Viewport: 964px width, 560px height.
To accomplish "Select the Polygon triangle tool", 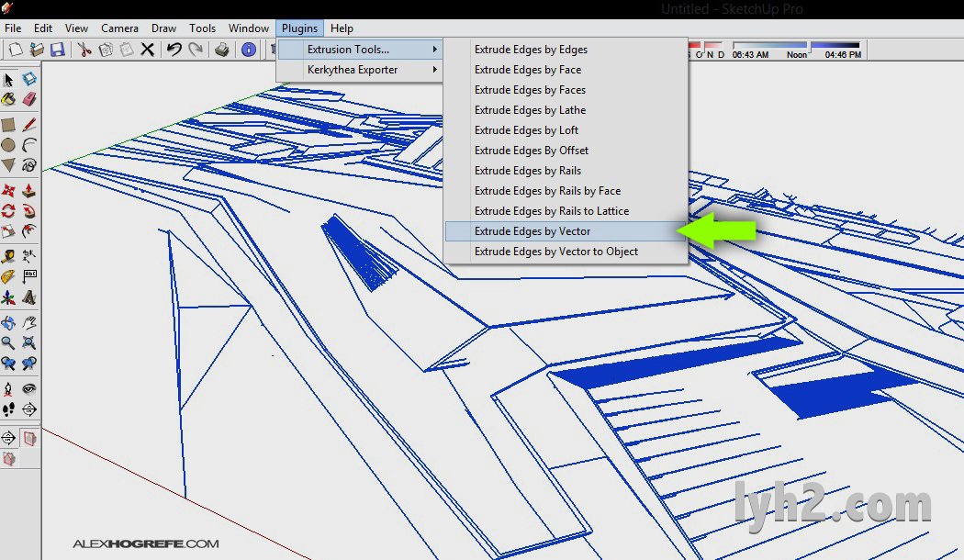I will pos(8,164).
